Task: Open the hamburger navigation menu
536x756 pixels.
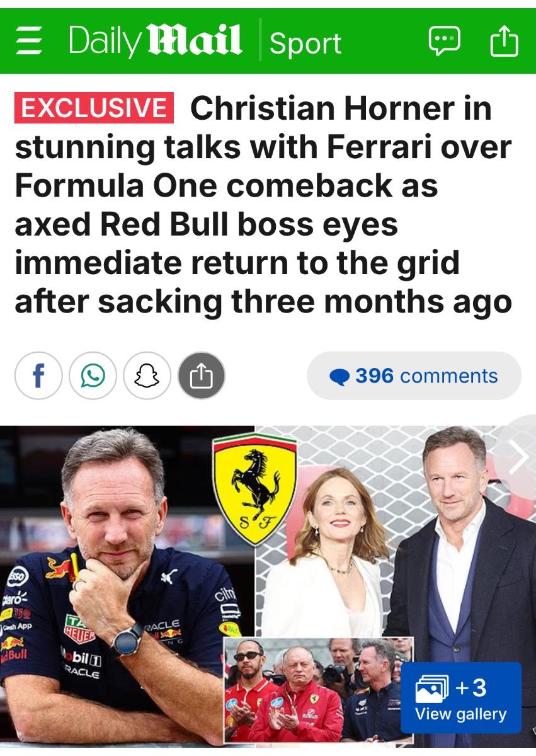Action: pyautogui.click(x=27, y=42)
